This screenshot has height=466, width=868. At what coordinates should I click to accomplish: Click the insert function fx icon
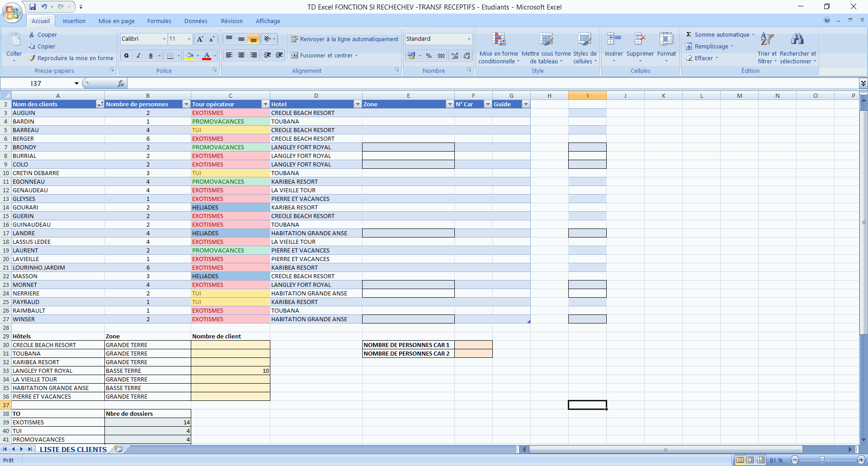point(121,84)
